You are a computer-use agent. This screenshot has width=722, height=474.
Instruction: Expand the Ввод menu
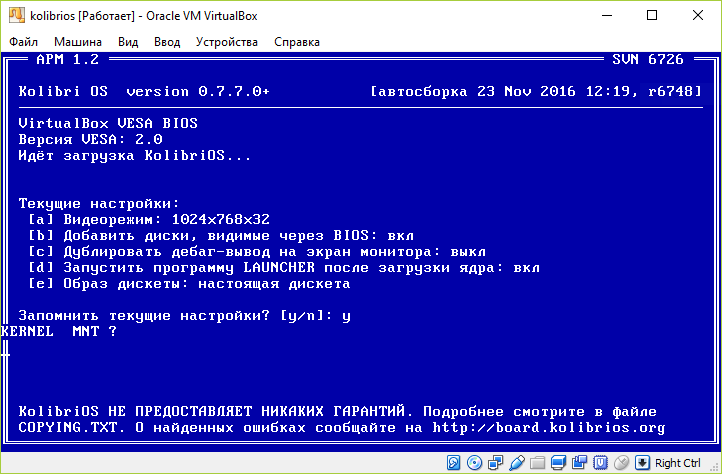(167, 42)
